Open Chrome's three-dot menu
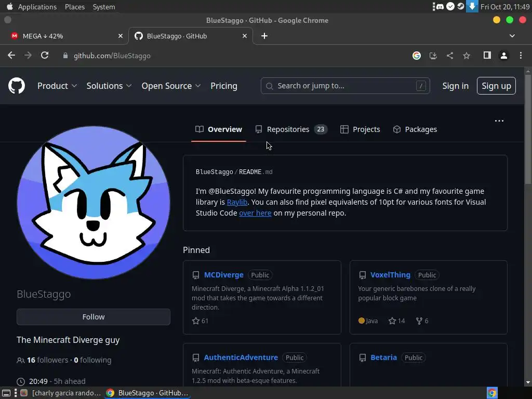The image size is (532, 399). point(521,56)
